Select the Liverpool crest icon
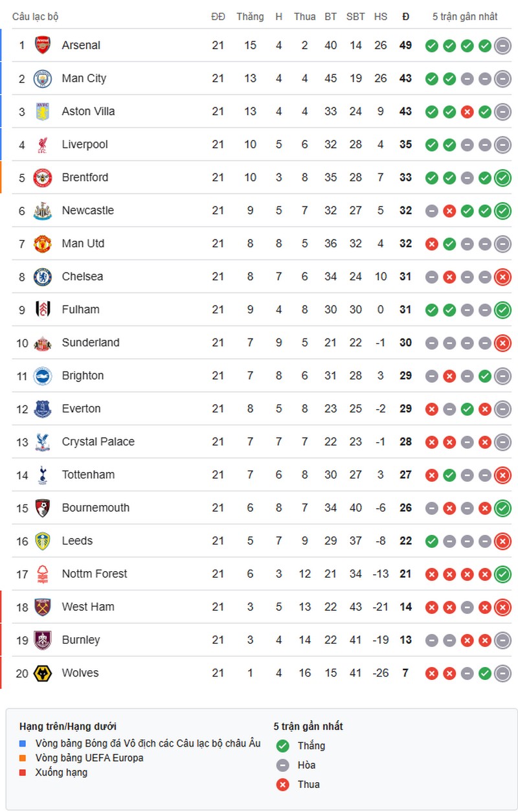Screen dimensions: 518x812 [42, 144]
